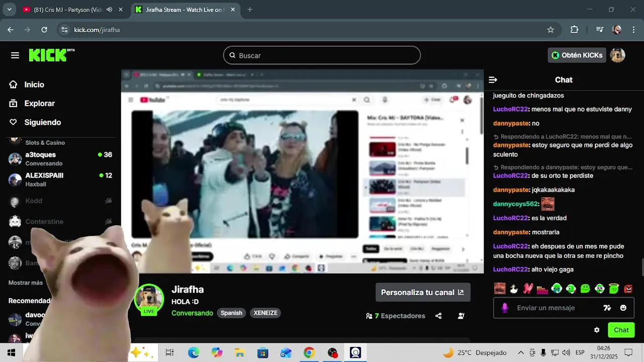Open a new browser tab with plus

(x=250, y=10)
